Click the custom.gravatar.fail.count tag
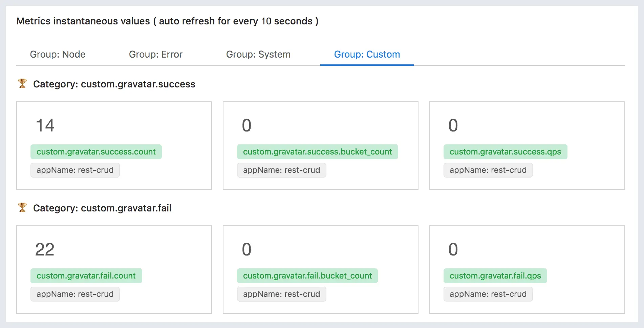 pyautogui.click(x=86, y=276)
